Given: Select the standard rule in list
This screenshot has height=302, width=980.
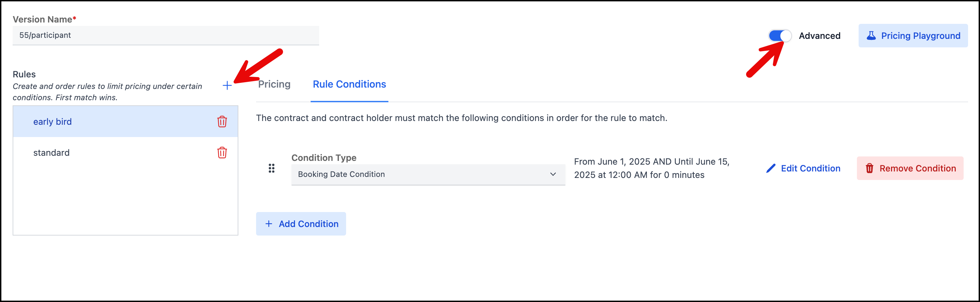Looking at the screenshot, I should pos(125,152).
